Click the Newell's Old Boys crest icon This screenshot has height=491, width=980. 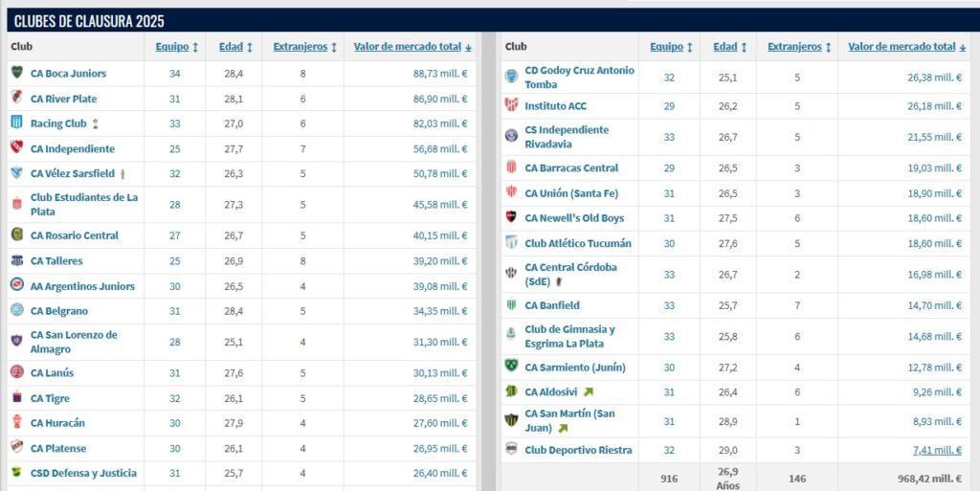[x=511, y=217]
